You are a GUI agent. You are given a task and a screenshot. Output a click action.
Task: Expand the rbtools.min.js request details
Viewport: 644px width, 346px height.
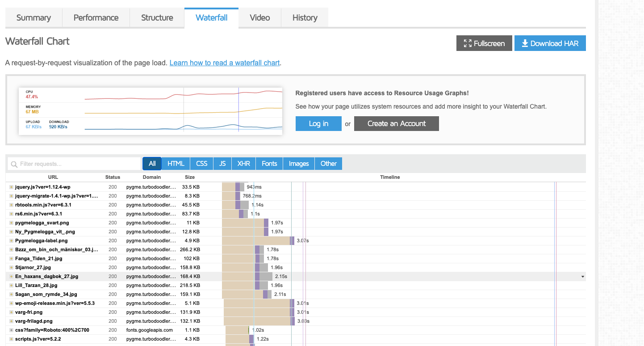click(11, 205)
